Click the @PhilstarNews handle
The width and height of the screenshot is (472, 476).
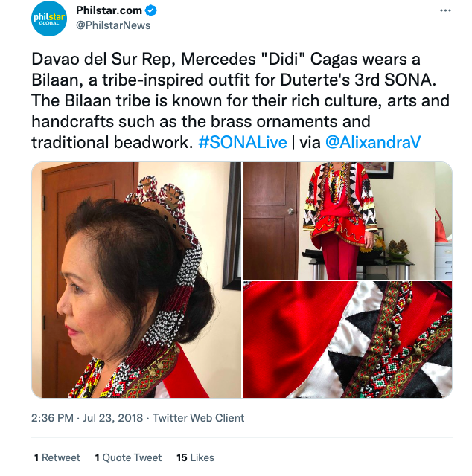[113, 25]
